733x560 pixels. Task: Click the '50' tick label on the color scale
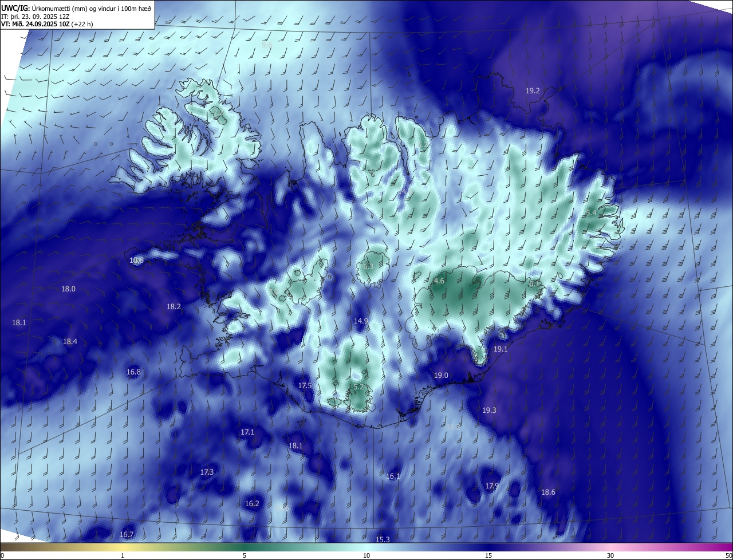pyautogui.click(x=728, y=555)
